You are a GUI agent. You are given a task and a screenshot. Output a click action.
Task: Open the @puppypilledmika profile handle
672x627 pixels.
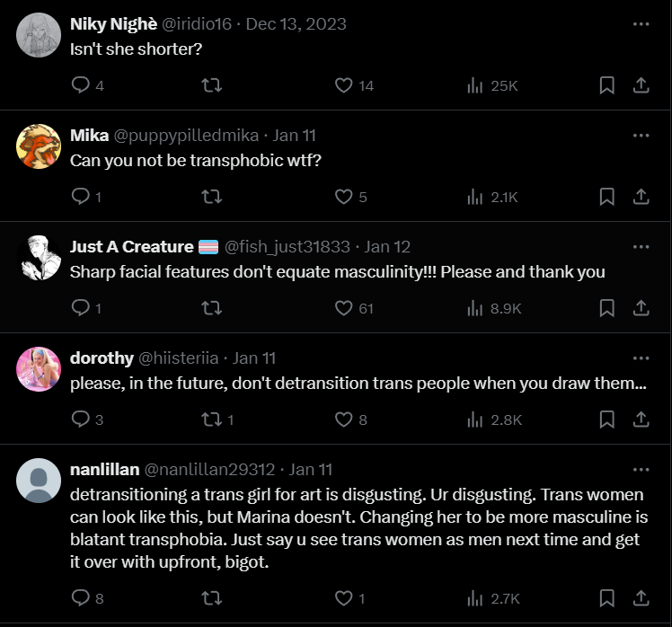pos(186,136)
